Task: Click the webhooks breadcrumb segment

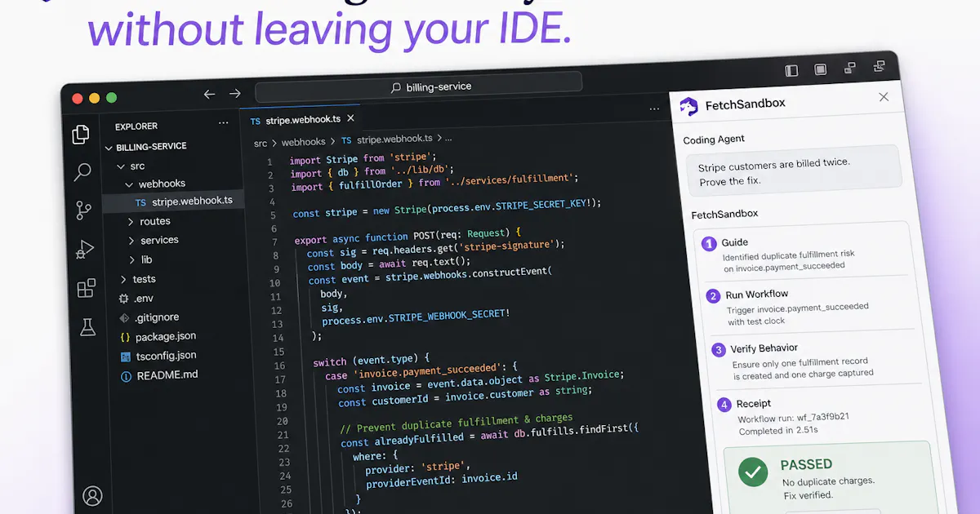Action: 303,142
